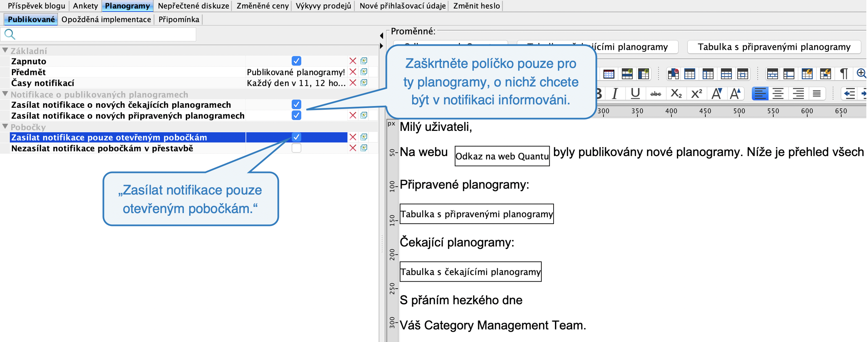Click the Add table row icon
The width and height of the screenshot is (868, 342).
[x=627, y=74]
